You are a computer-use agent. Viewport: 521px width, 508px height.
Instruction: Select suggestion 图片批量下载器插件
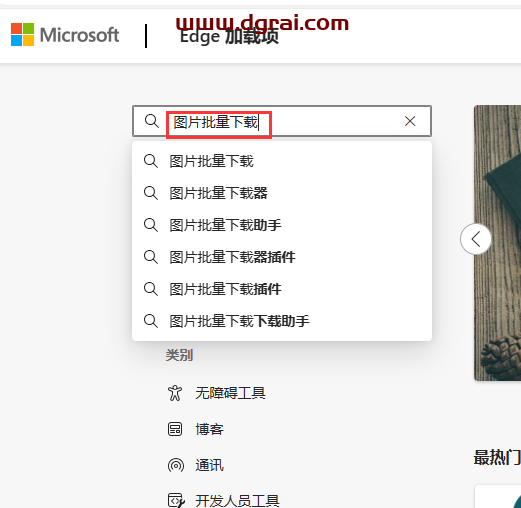pyautogui.click(x=282, y=257)
